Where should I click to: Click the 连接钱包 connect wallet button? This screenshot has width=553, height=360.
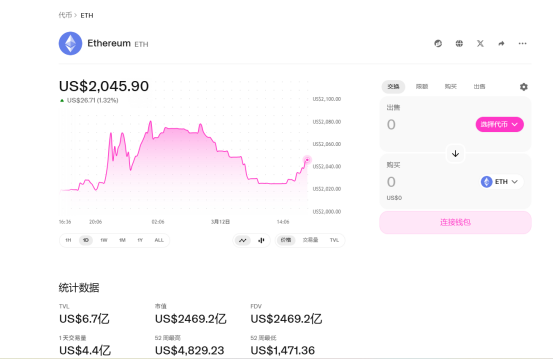pos(455,222)
